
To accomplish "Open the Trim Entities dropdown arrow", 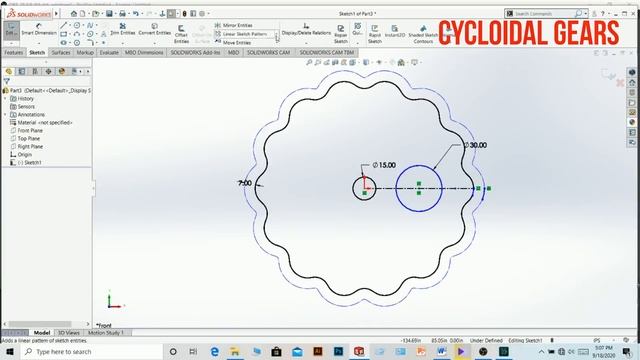I will click(122, 42).
